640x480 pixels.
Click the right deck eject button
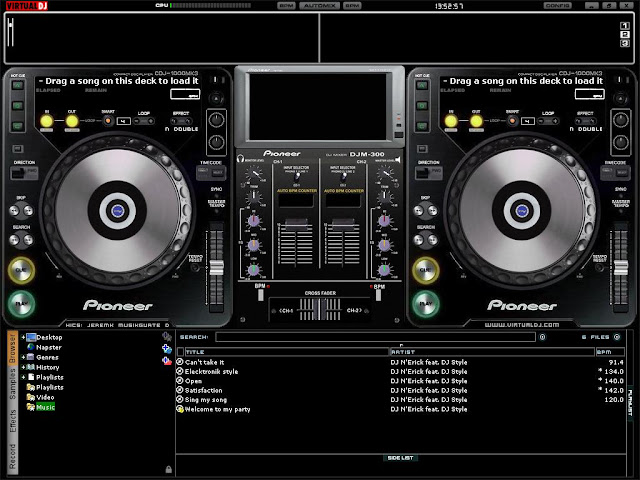click(x=620, y=98)
